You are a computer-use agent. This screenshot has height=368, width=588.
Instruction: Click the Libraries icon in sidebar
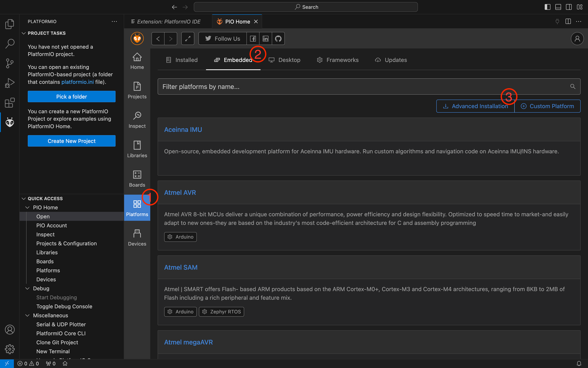coord(137,148)
